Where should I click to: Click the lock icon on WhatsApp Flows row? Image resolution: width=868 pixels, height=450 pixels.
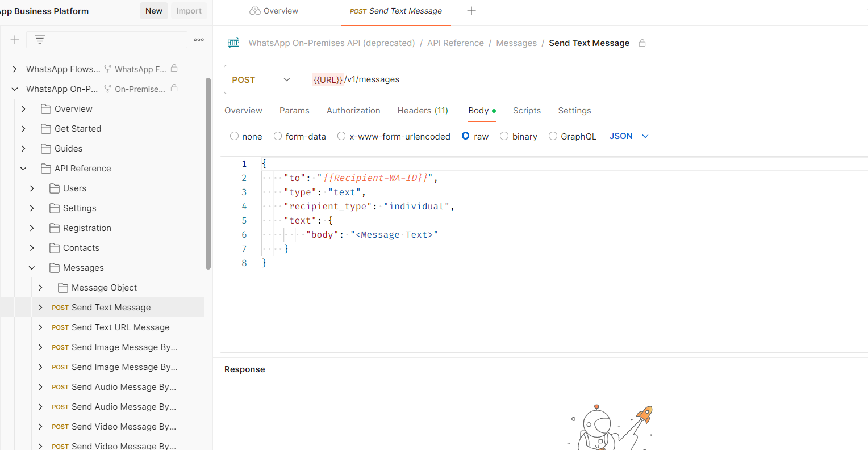(x=174, y=68)
